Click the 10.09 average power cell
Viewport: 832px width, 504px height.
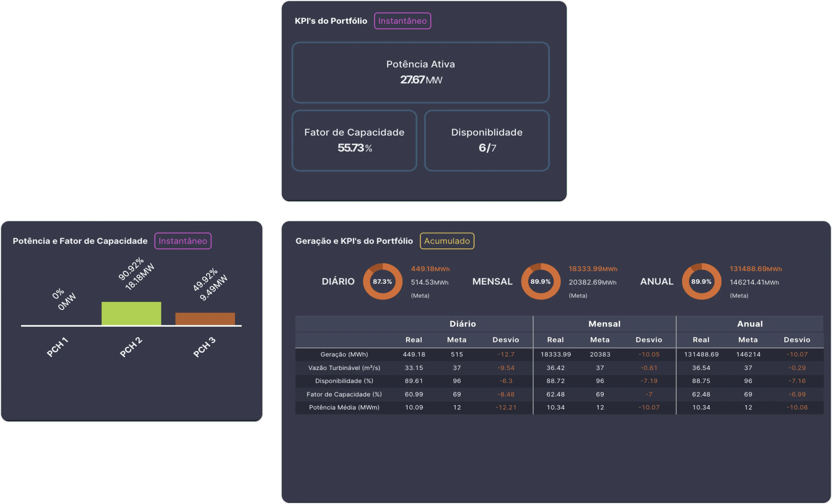coord(414,407)
